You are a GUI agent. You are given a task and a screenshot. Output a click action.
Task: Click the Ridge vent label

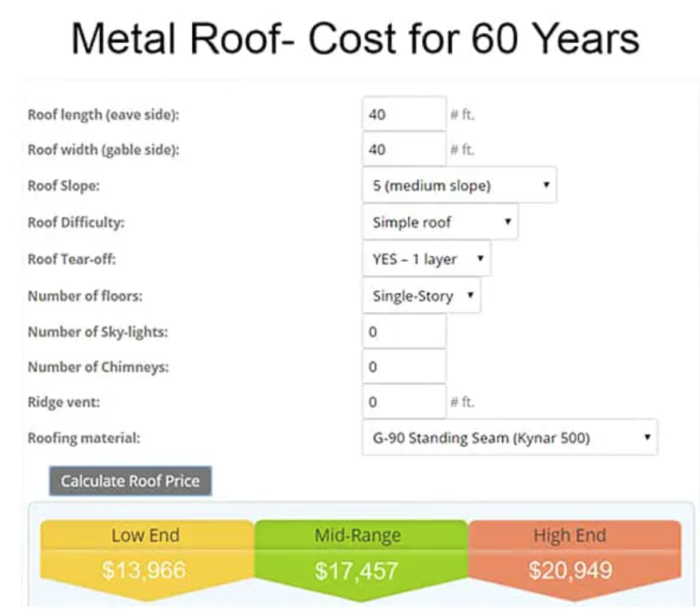[64, 402]
